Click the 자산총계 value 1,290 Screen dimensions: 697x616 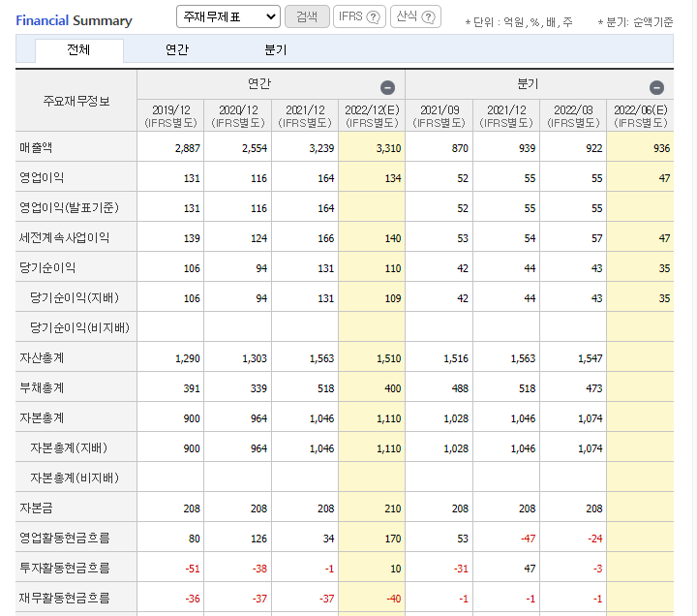tap(187, 358)
